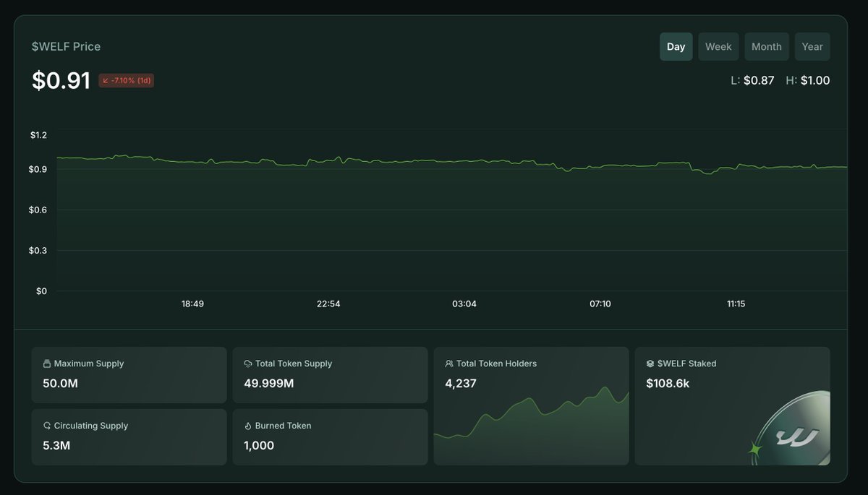
Task: Click the token holders growth chart
Action: point(531,426)
